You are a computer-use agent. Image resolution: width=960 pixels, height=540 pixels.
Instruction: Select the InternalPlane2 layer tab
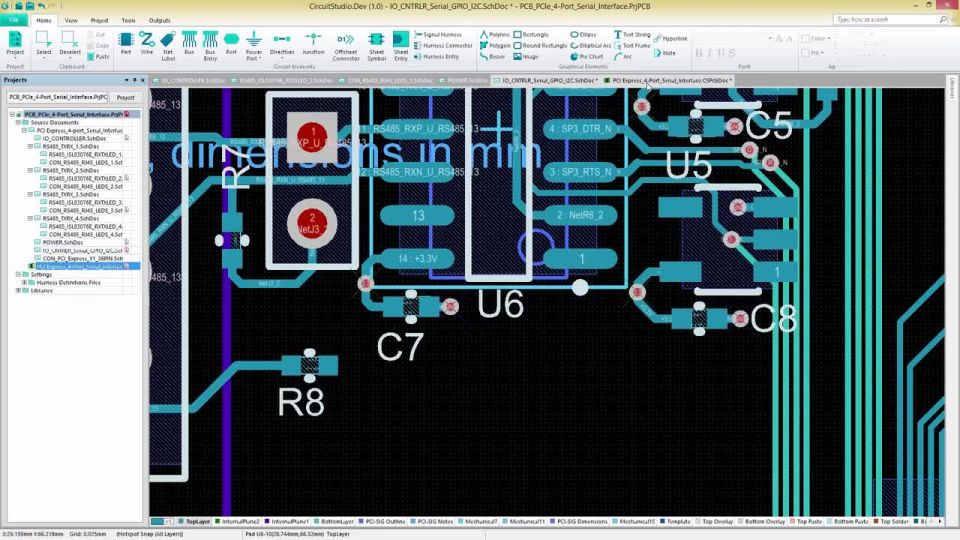coord(238,522)
